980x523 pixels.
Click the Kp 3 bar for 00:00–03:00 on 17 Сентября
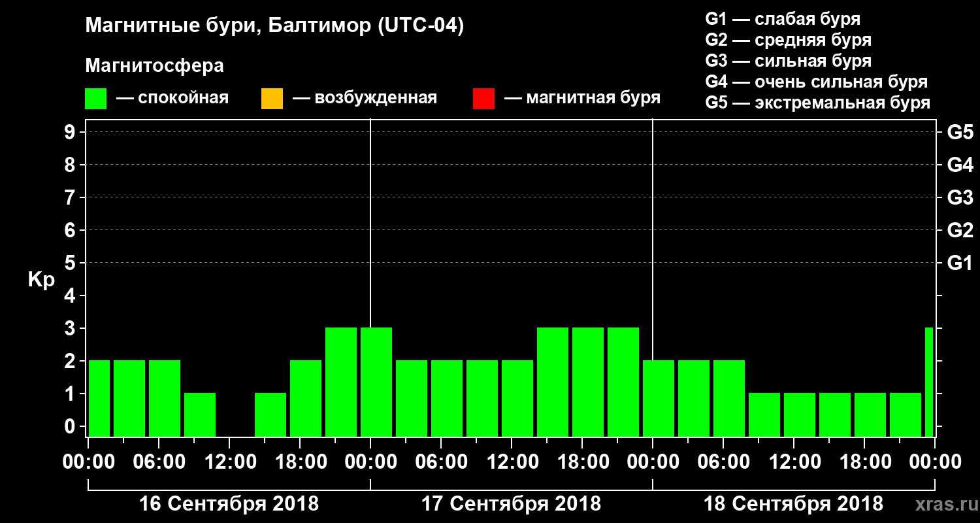pyautogui.click(x=376, y=382)
